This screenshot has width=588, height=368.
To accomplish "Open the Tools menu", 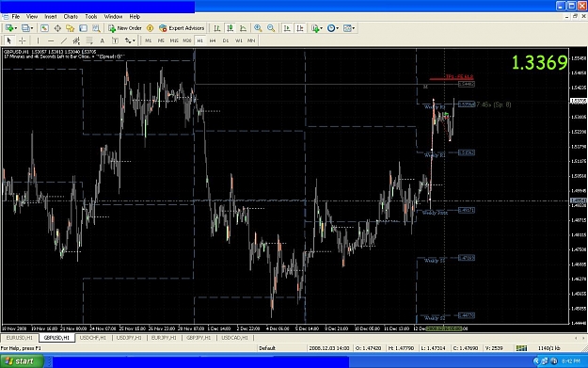I will click(x=90, y=17).
